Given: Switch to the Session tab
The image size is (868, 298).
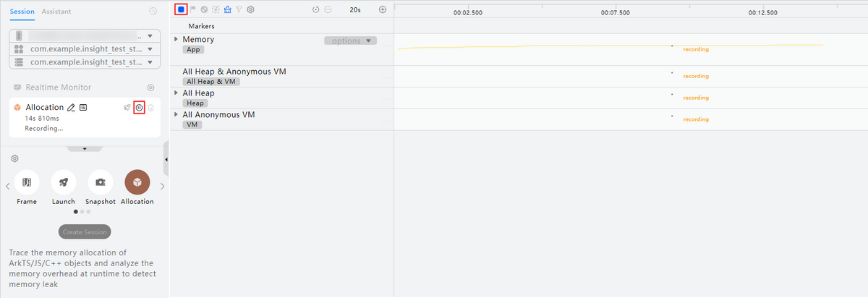Looking at the screenshot, I should point(22,12).
